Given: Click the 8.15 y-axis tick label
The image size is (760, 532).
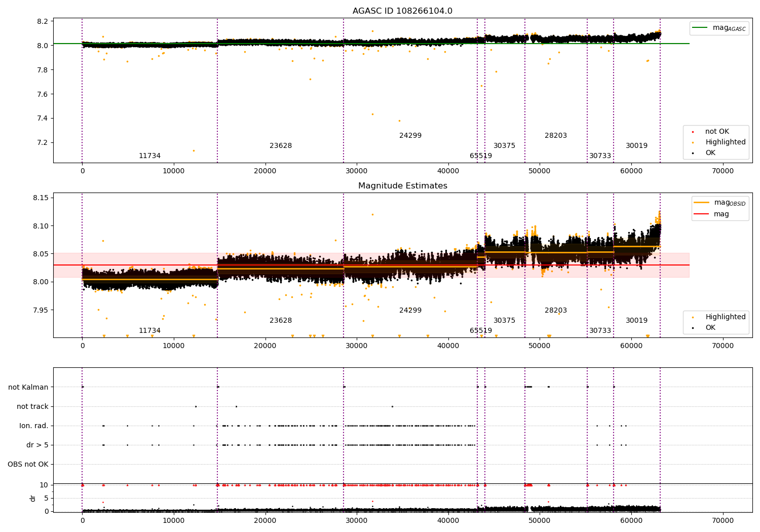Looking at the screenshot, I should point(41,198).
